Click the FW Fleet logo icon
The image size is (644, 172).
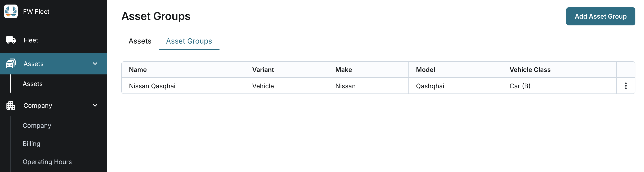11,11
